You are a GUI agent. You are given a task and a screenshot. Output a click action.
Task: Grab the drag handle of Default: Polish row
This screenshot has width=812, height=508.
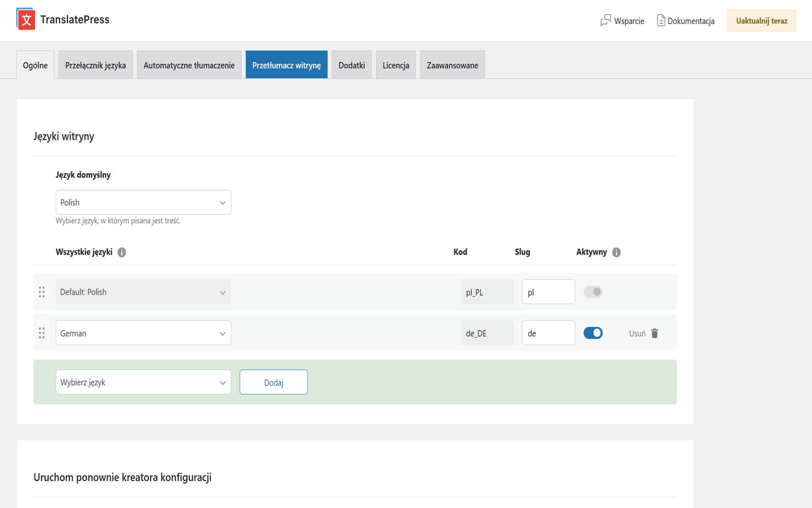tap(42, 292)
